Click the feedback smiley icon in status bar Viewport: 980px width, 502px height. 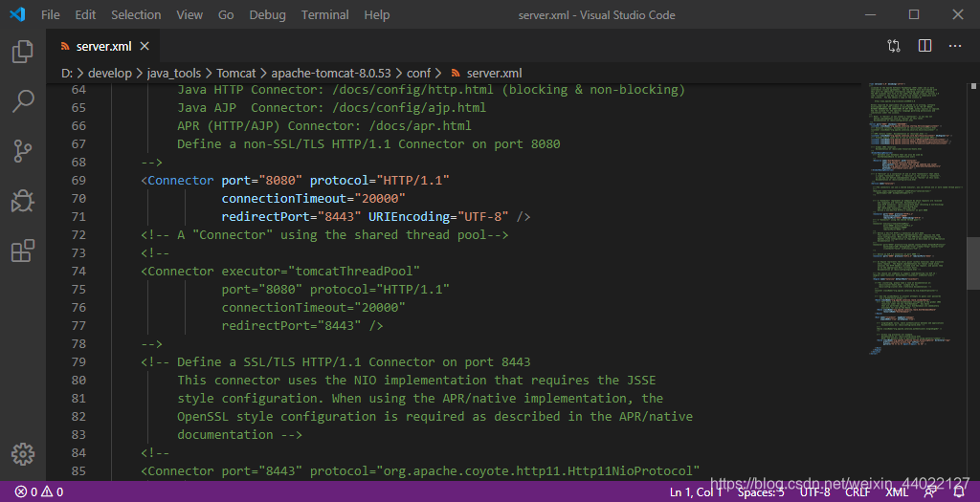[x=931, y=492]
